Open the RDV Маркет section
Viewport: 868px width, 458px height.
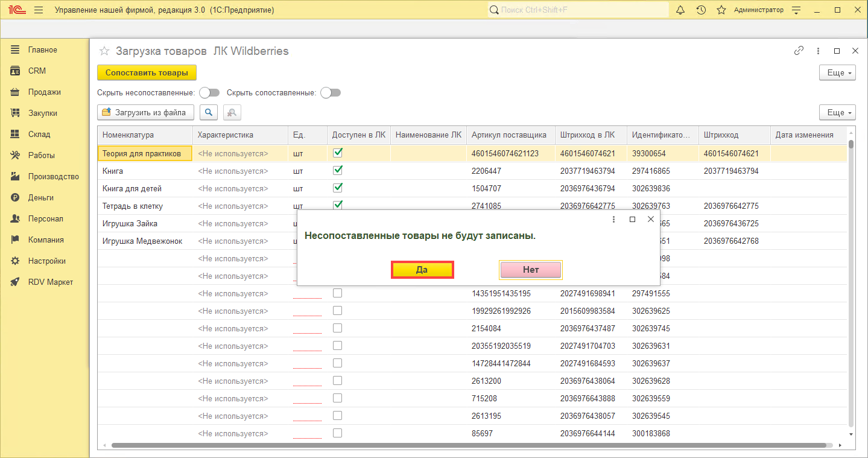(50, 282)
